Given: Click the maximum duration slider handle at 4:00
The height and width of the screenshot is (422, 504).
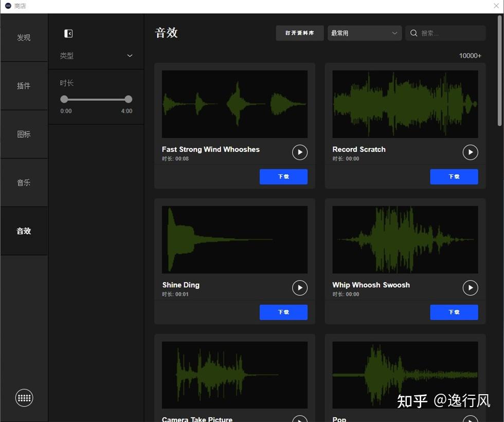Looking at the screenshot, I should point(128,99).
